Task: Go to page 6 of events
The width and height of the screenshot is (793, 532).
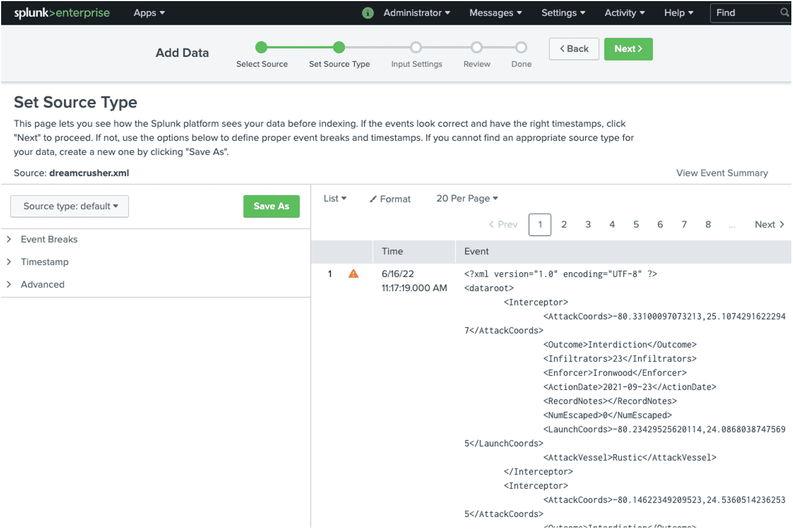Action: click(660, 224)
